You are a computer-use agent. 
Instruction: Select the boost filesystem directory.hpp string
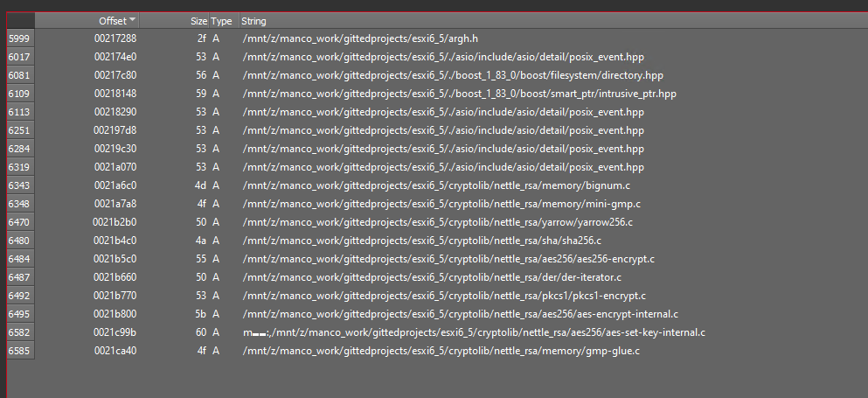[x=453, y=75]
